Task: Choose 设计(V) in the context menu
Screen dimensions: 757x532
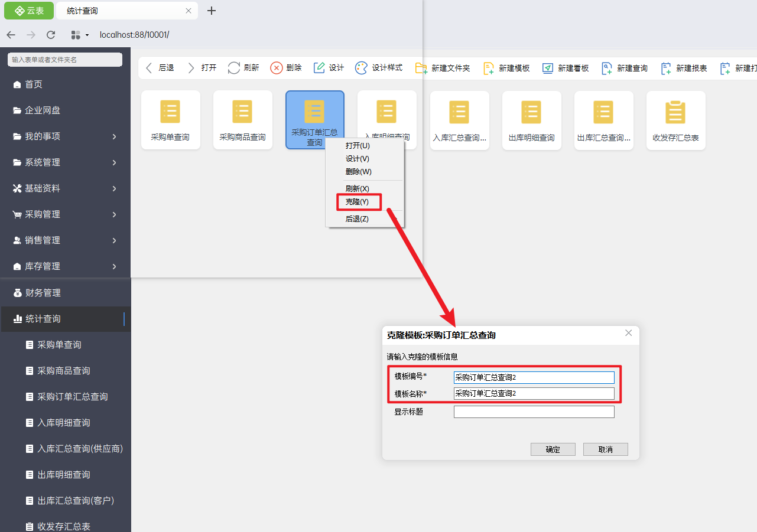Action: (358, 158)
